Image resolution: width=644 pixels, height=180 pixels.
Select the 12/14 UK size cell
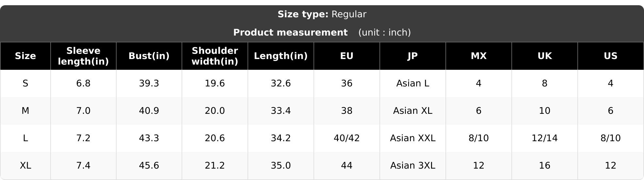(545, 138)
